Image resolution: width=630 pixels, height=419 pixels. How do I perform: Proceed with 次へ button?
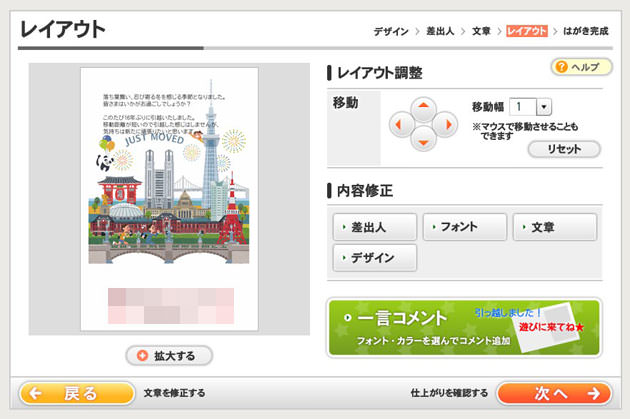coord(554,393)
